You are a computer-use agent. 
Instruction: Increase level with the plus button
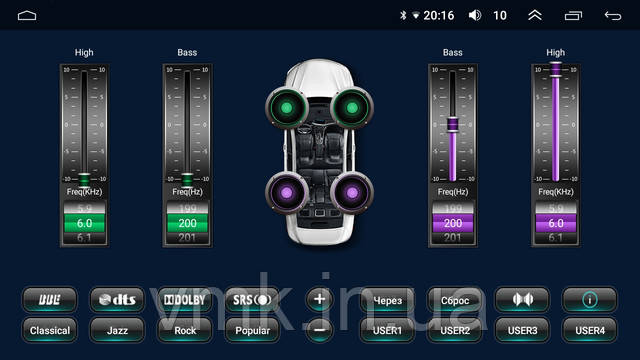[x=320, y=299]
